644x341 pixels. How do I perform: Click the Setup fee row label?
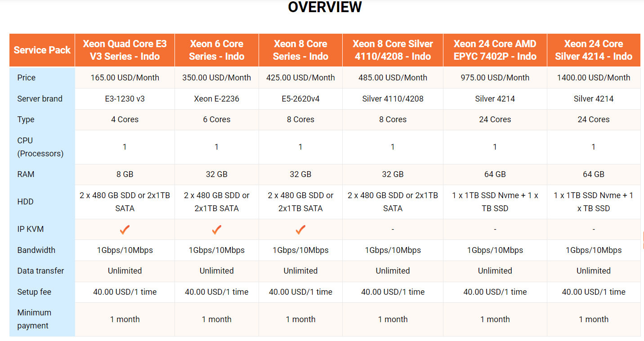click(x=33, y=292)
